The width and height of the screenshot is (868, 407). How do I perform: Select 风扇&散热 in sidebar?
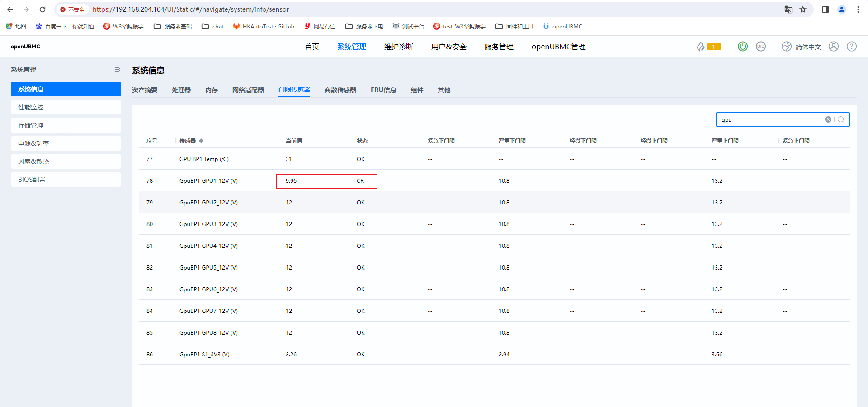point(66,161)
